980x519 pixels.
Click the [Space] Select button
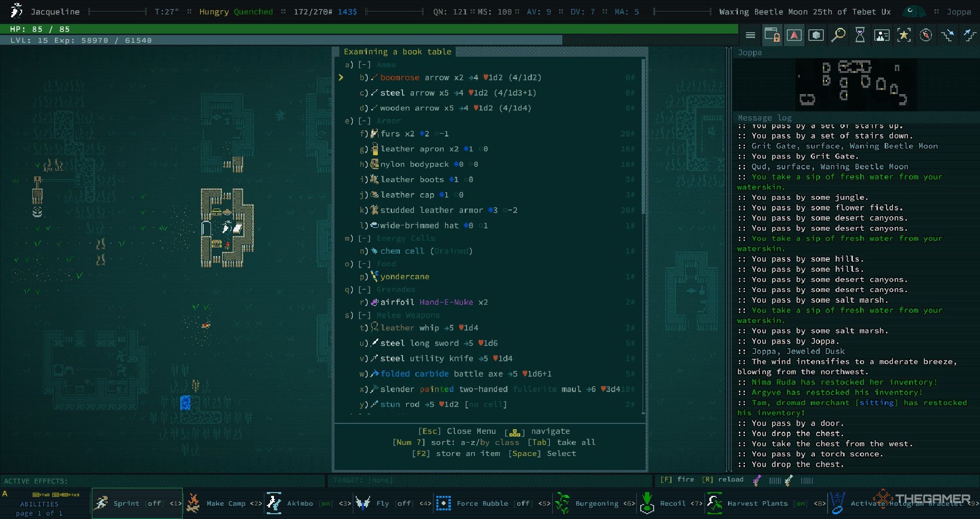coord(542,453)
